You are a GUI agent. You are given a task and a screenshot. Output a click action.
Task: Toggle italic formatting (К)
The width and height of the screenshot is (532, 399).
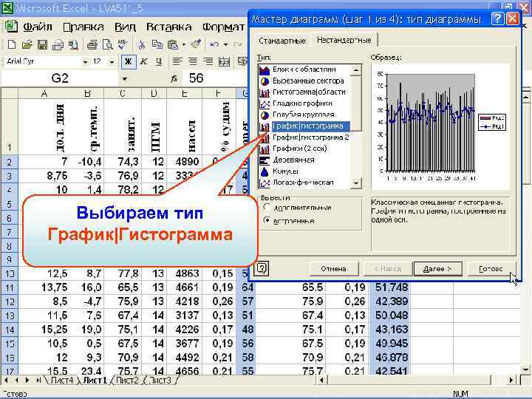pyautogui.click(x=144, y=62)
